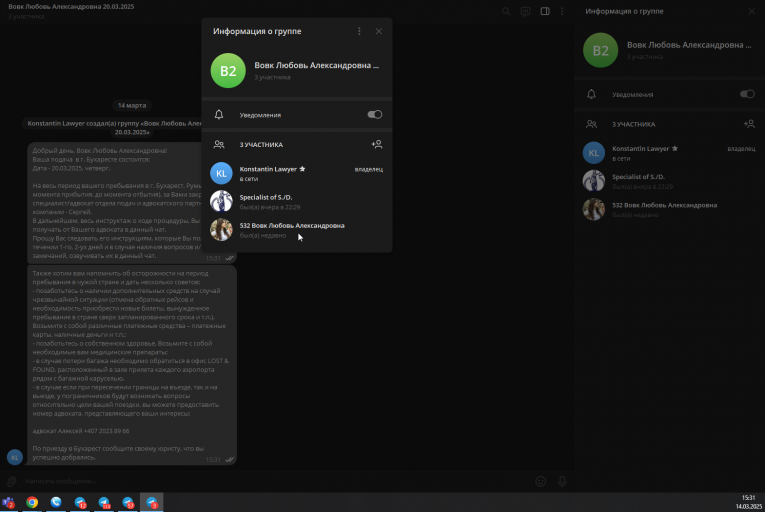The width and height of the screenshot is (765, 512).
Task: Open the emoji picker icon
Action: point(541,481)
